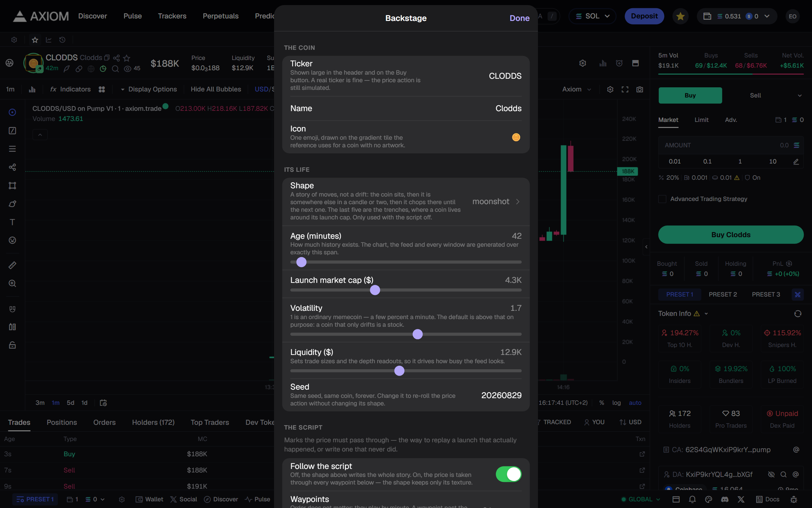Open the SOL chain dropdown
The image size is (812, 508).
click(592, 16)
